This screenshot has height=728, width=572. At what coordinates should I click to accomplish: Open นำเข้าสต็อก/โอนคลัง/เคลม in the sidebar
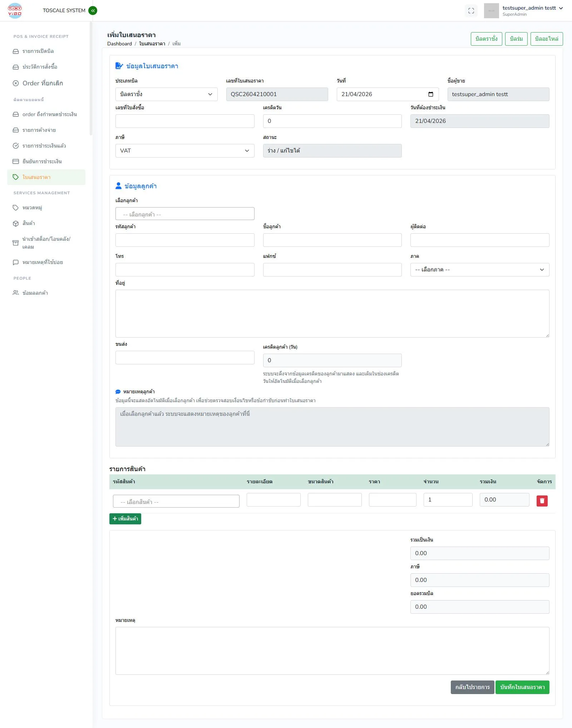tap(46, 243)
